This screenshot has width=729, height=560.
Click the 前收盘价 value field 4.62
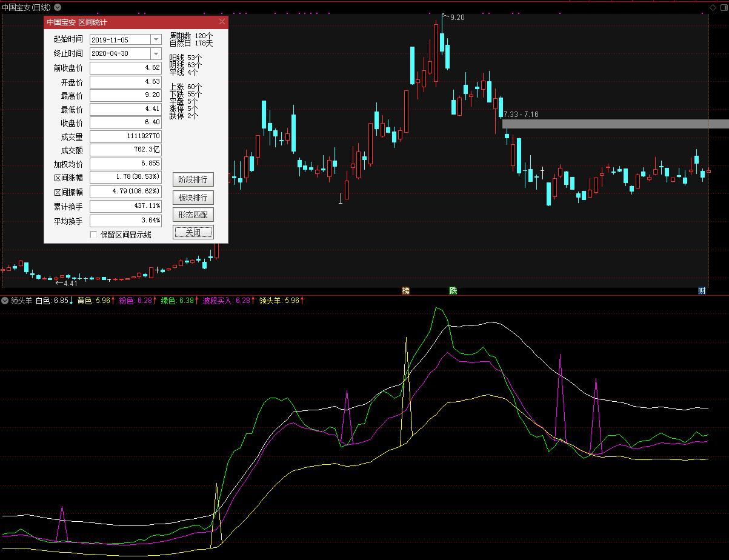[125, 68]
